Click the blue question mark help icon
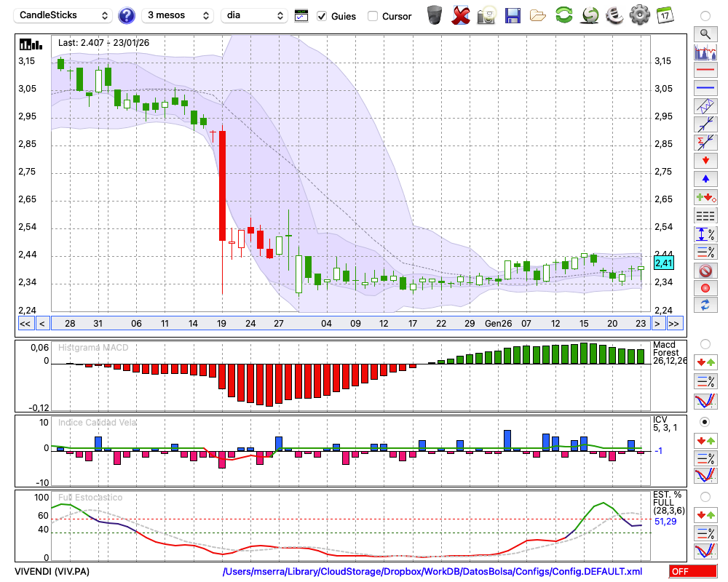The height and width of the screenshot is (582, 728). (127, 15)
